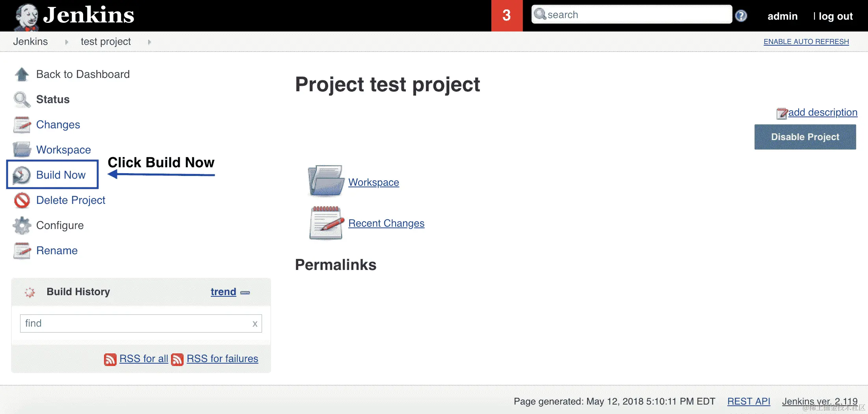The height and width of the screenshot is (414, 868).
Task: Open the Workspace link in main panel
Action: pos(374,182)
